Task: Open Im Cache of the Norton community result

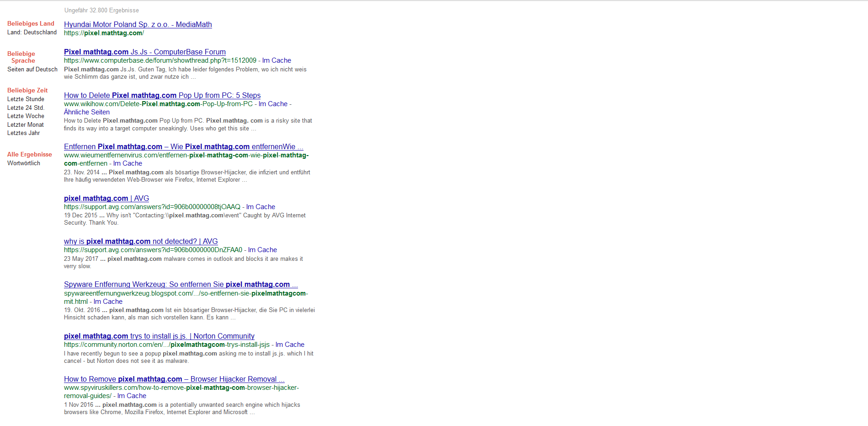Action: pos(290,345)
